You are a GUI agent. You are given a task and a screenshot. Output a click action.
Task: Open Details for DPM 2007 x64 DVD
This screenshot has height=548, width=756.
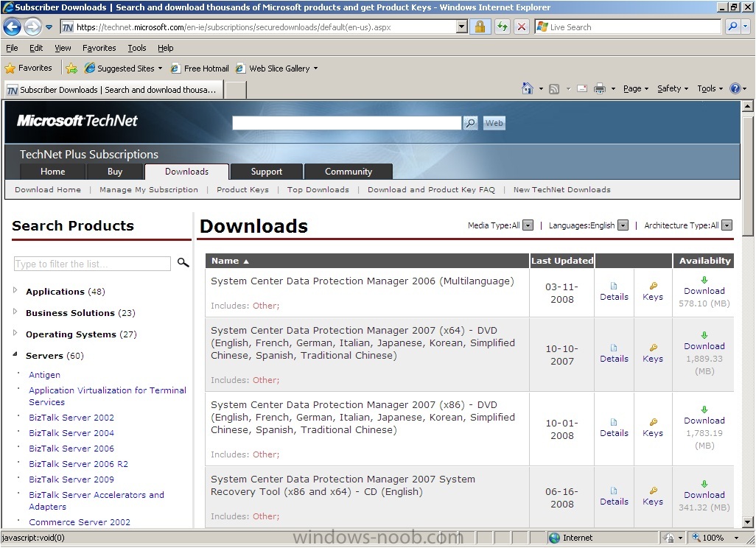[x=614, y=354]
